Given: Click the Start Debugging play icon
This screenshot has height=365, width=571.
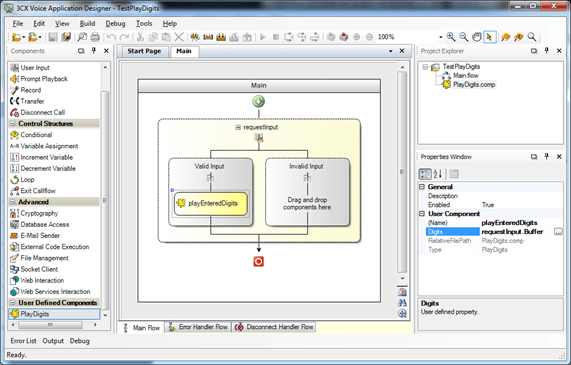Looking at the screenshot, I should [x=263, y=37].
